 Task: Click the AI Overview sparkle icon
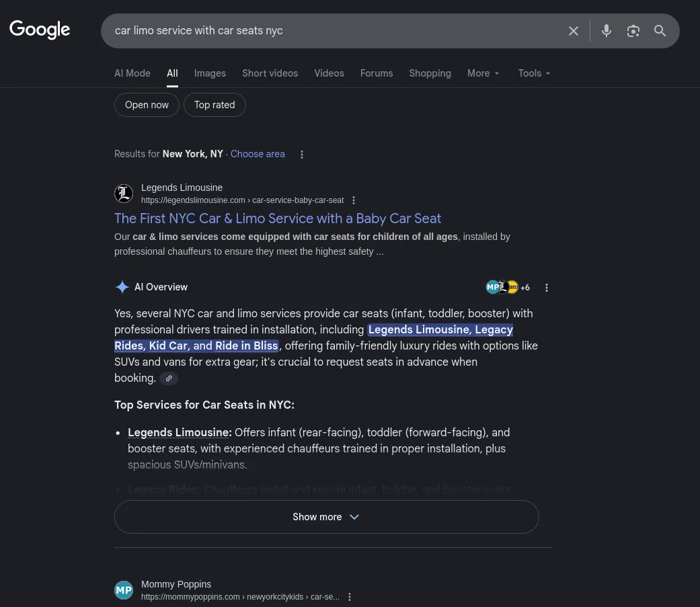[x=122, y=287]
